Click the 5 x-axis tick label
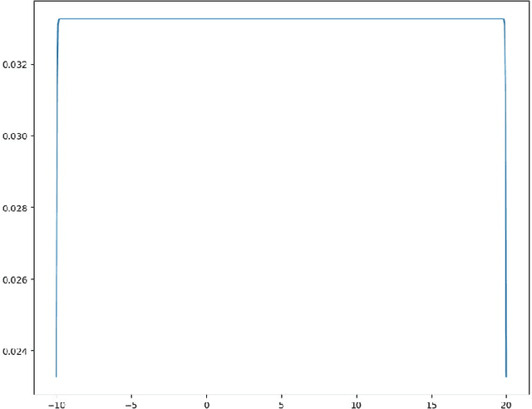 (281, 403)
